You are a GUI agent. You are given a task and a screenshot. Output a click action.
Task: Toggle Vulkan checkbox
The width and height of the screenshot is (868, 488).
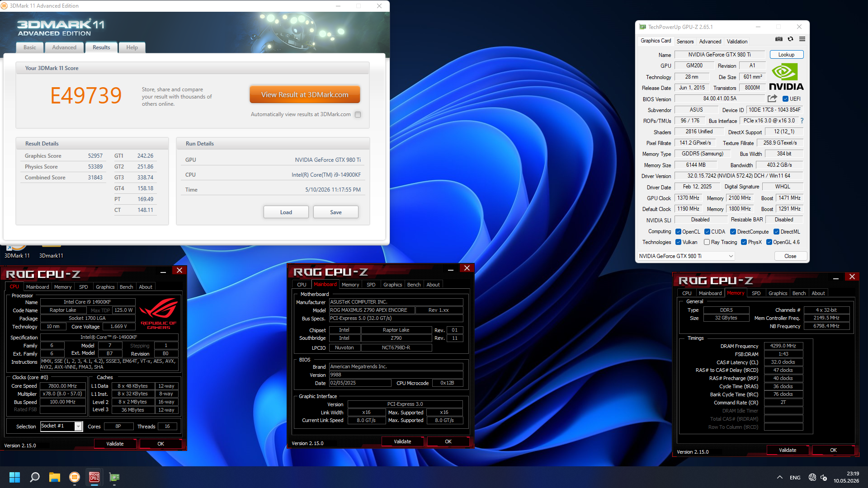[679, 242]
